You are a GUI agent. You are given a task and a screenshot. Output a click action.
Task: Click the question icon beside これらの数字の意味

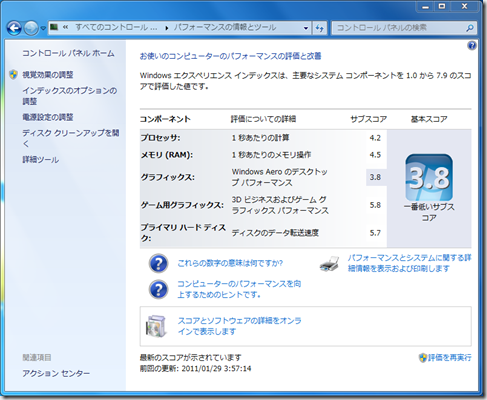coord(158,264)
